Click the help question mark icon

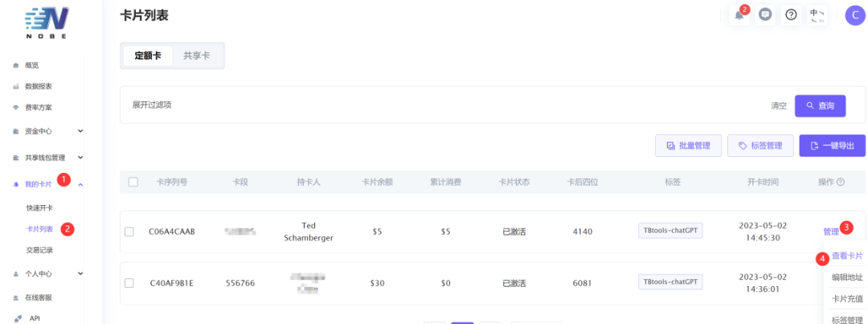[791, 15]
